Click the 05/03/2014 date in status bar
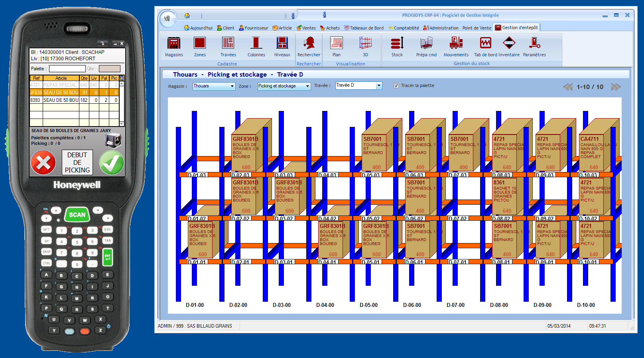This screenshot has width=644, height=358. (x=559, y=326)
